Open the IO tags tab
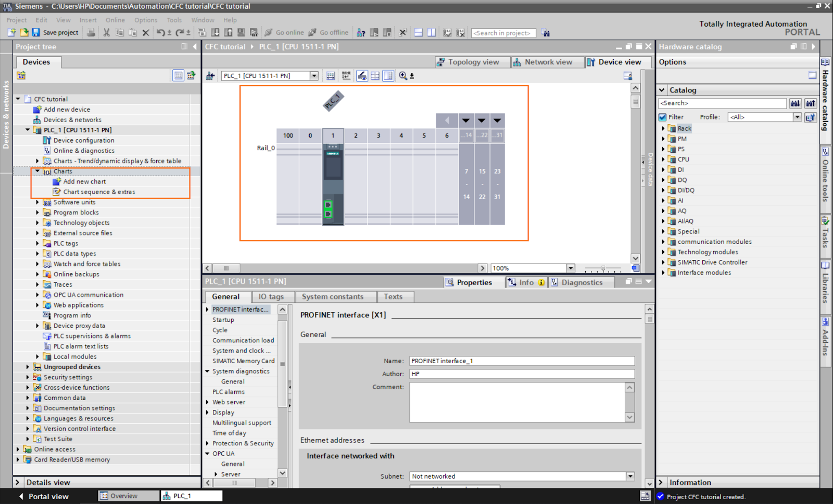The image size is (833, 504). pos(273,296)
